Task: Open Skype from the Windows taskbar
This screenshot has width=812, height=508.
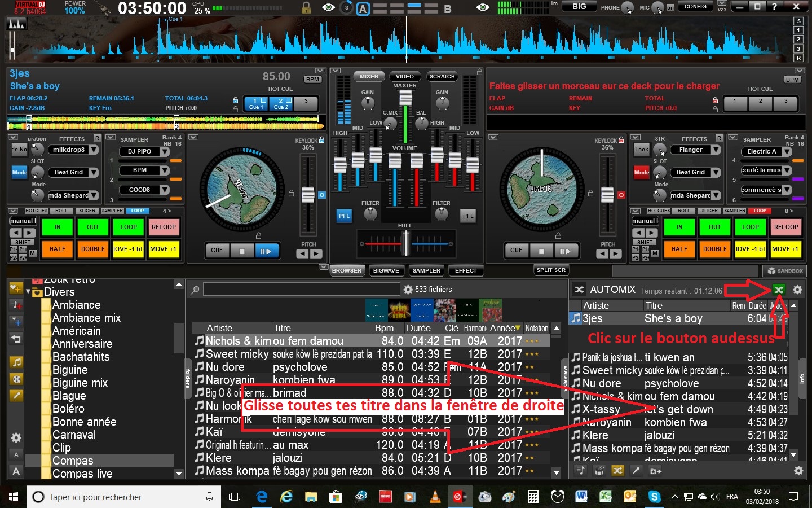Action: (x=654, y=497)
